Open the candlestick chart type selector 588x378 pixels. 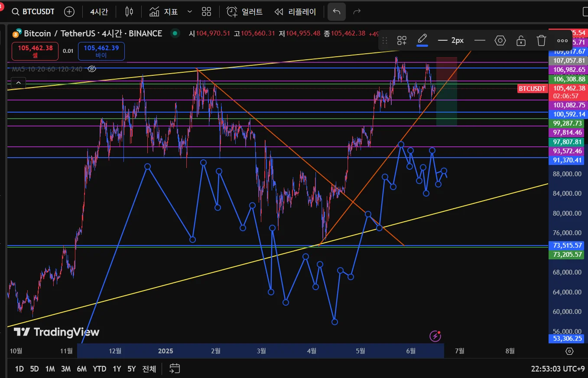pyautogui.click(x=129, y=12)
